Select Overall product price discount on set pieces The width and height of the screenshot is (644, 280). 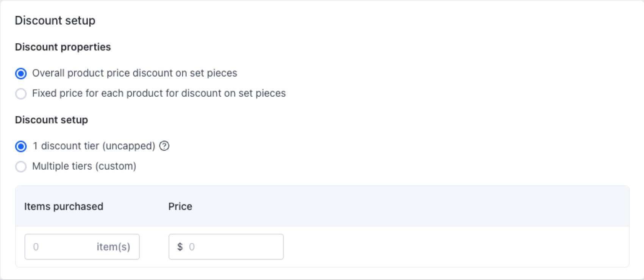21,73
